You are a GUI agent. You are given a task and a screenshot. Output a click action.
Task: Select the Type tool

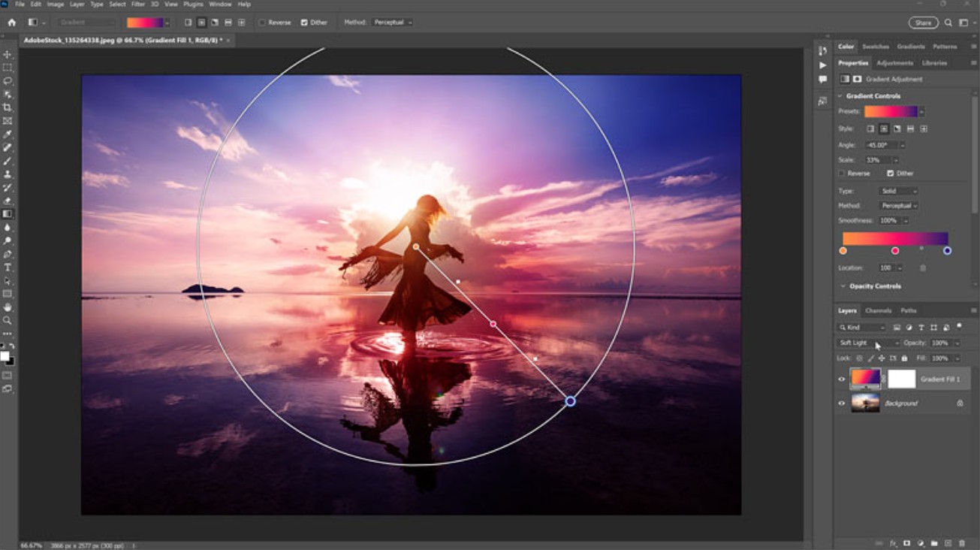tap(8, 267)
